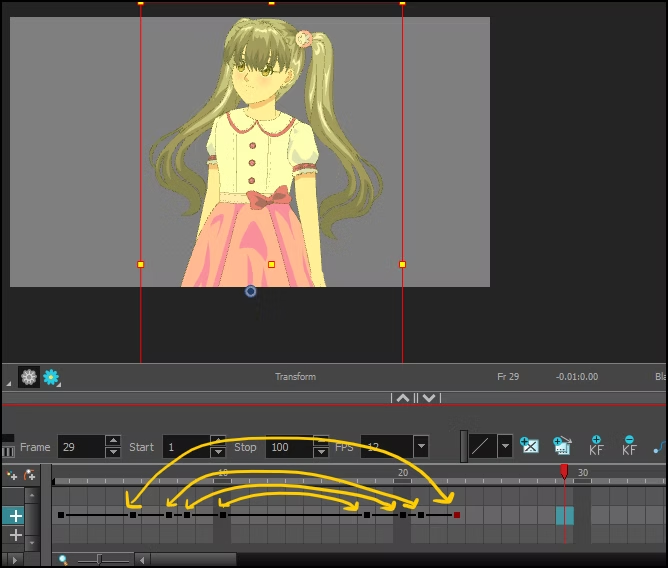Image resolution: width=668 pixels, height=568 pixels.
Task: Click the Frame number field showing 29
Action: (x=81, y=447)
